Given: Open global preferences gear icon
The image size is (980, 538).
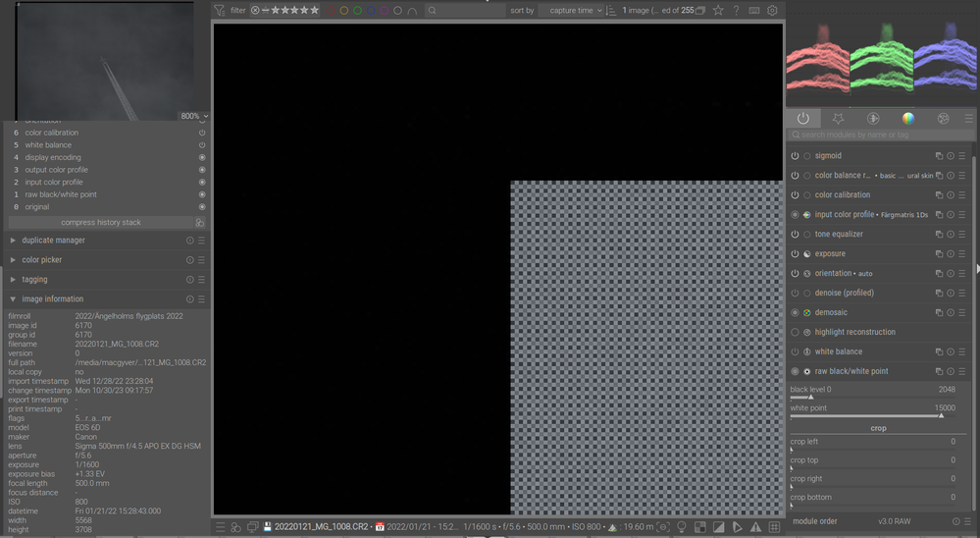Looking at the screenshot, I should point(772,10).
